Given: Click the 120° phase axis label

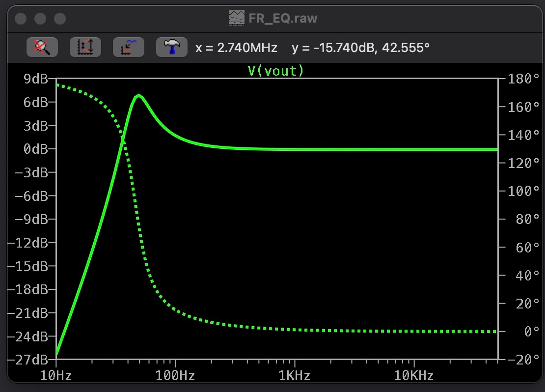Looking at the screenshot, I should (523, 163).
